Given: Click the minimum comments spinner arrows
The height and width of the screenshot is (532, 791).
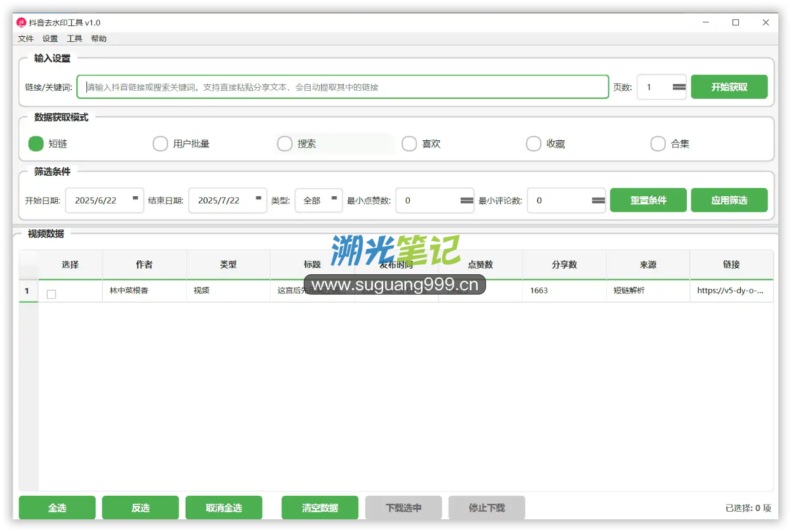Looking at the screenshot, I should (598, 200).
